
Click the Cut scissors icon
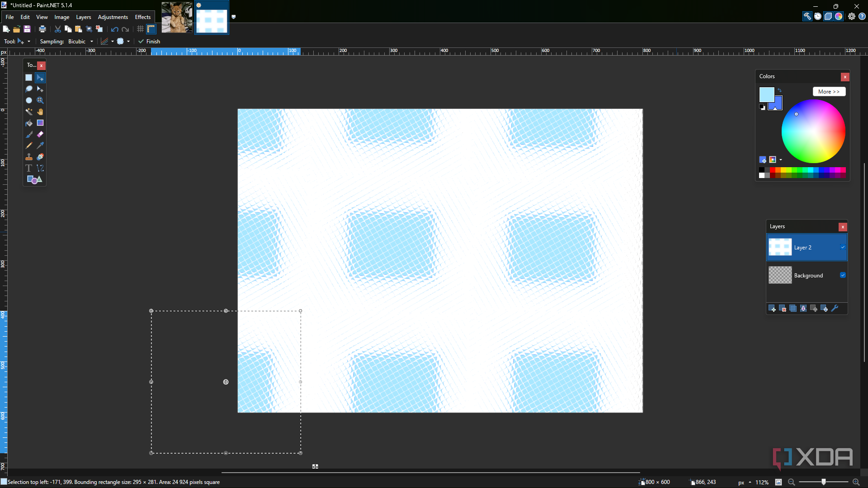pyautogui.click(x=58, y=29)
